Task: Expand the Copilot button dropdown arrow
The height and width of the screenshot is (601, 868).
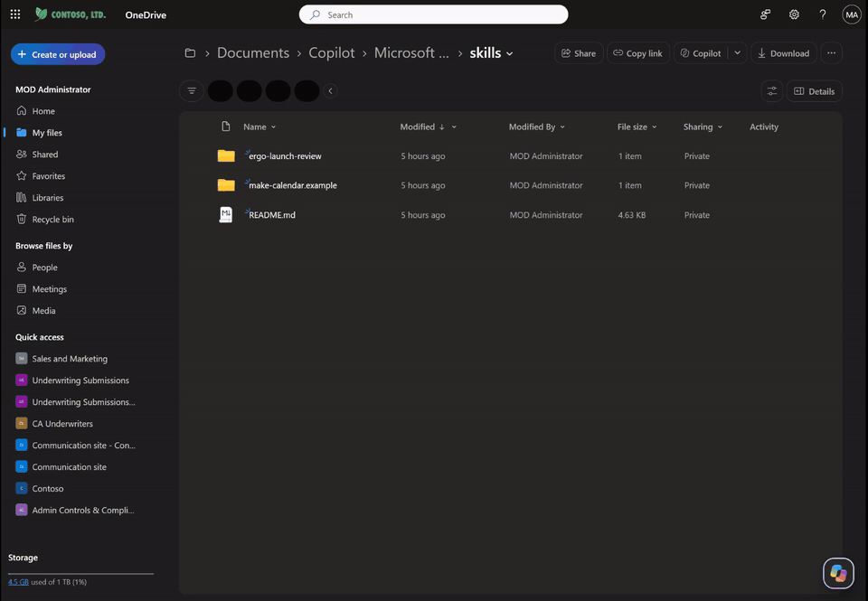Action: 738,53
